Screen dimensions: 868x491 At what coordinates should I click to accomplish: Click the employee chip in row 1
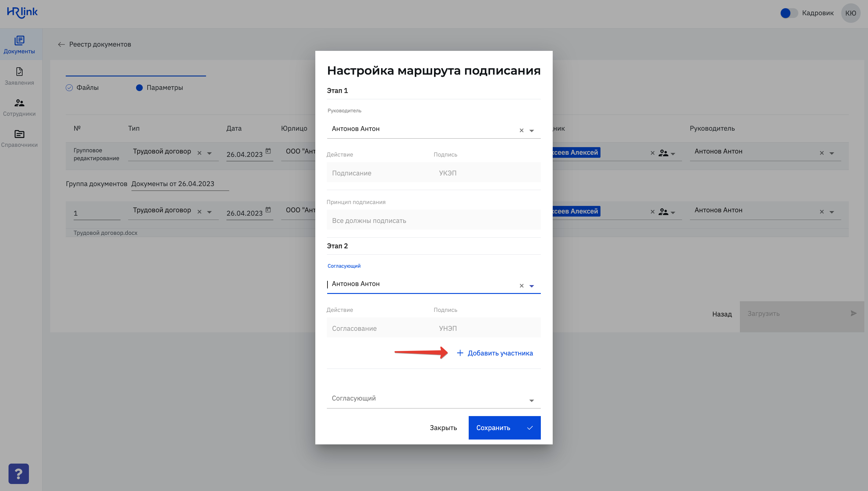point(576,211)
